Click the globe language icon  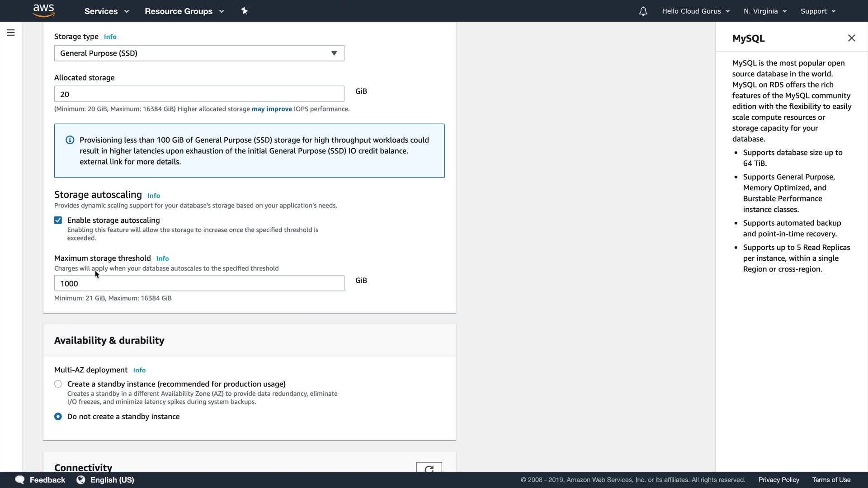click(x=81, y=480)
